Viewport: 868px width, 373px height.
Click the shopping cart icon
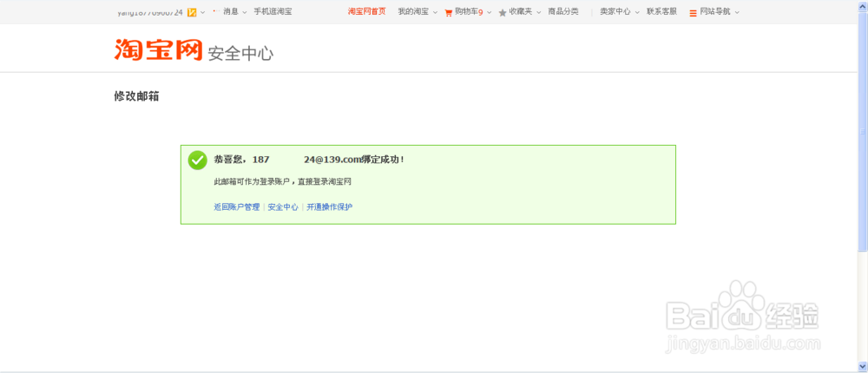(x=449, y=12)
